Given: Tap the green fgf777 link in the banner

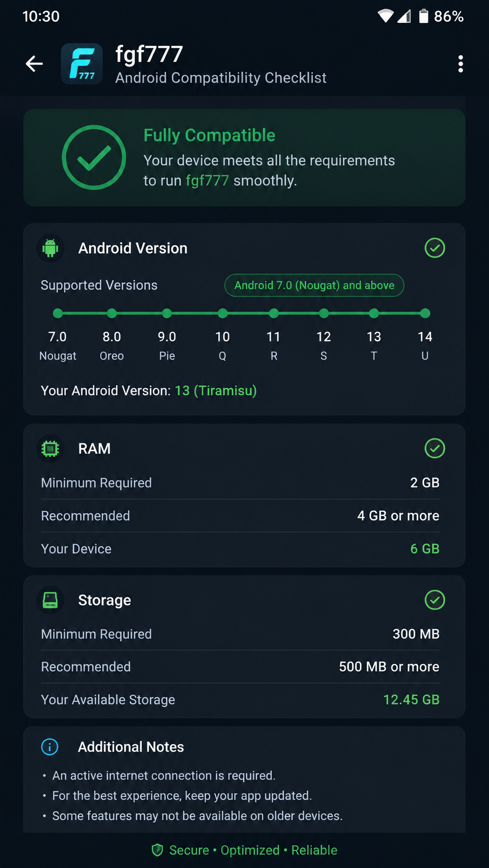Looking at the screenshot, I should (207, 181).
